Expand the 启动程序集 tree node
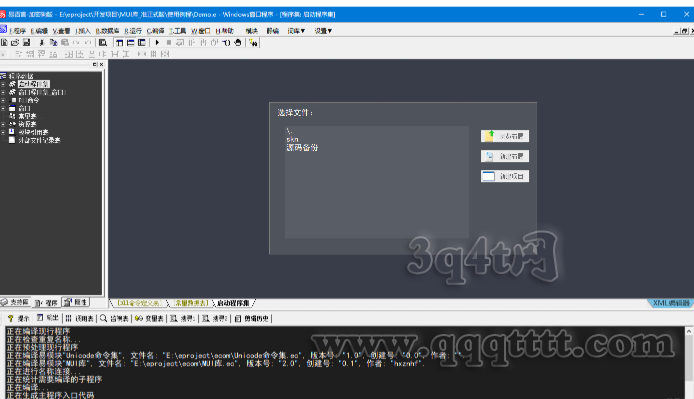694x399 pixels. tap(3, 84)
